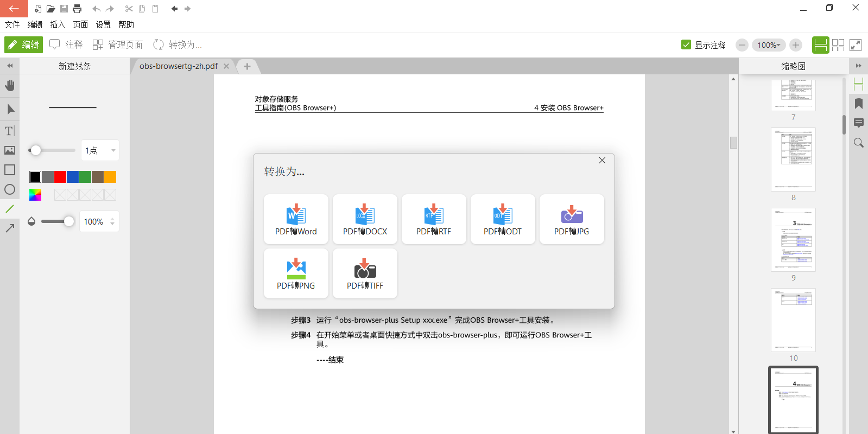Pick the red color swatch
This screenshot has height=434, width=868.
coord(60,177)
